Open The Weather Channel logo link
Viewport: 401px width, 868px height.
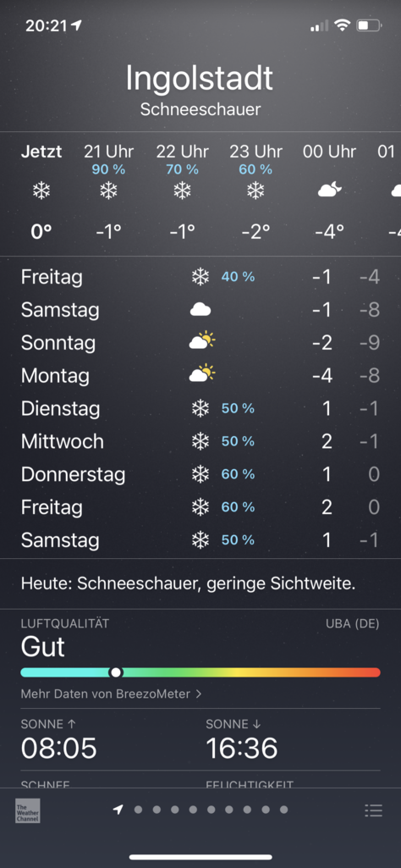[x=27, y=810]
